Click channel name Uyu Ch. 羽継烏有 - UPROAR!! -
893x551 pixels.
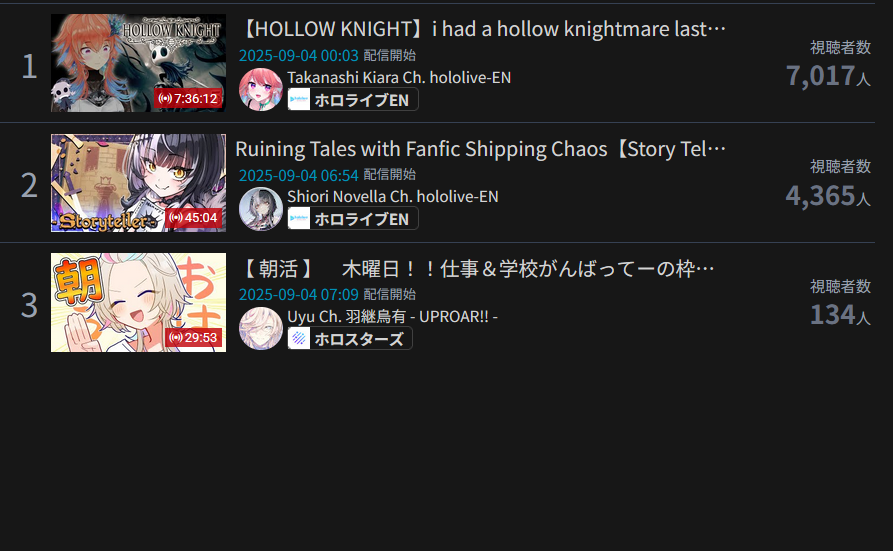click(392, 316)
